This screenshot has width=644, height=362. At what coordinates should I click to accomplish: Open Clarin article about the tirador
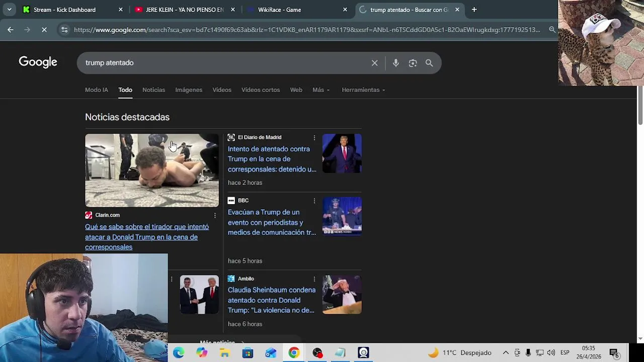click(147, 237)
